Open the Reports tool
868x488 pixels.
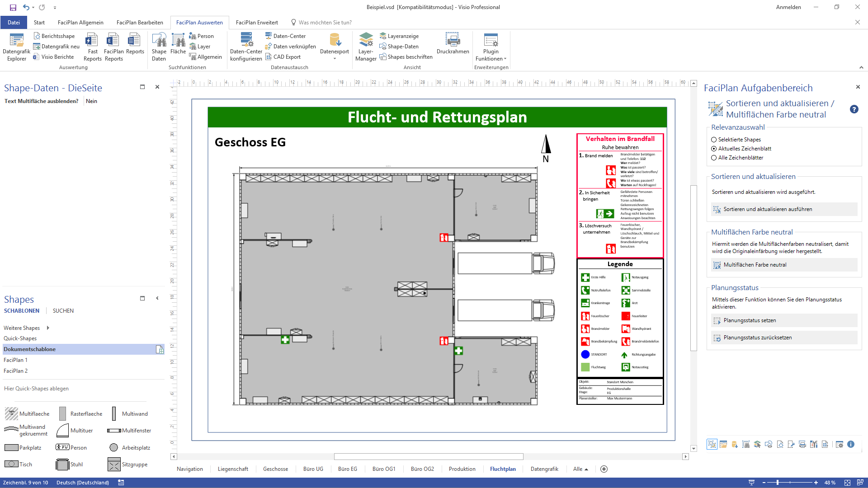tap(135, 44)
